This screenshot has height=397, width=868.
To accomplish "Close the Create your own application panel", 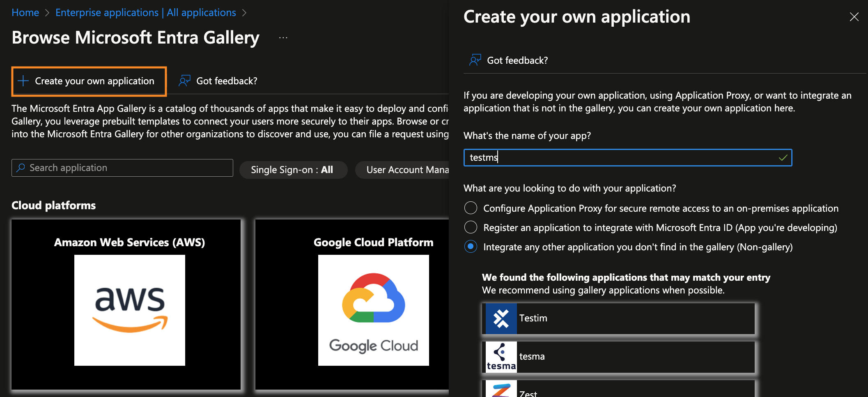I will point(854,17).
